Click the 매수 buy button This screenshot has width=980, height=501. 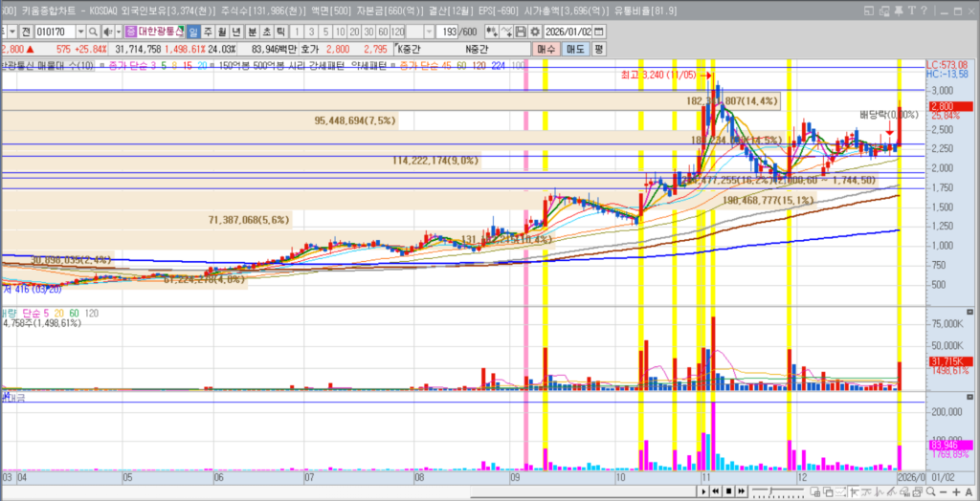[546, 49]
